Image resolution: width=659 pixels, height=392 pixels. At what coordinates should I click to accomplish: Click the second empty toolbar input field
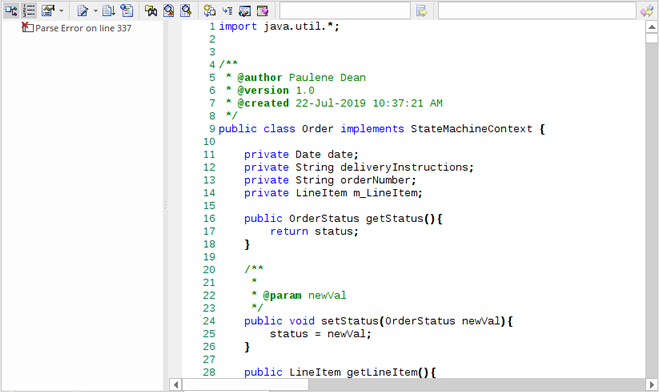[x=537, y=11]
